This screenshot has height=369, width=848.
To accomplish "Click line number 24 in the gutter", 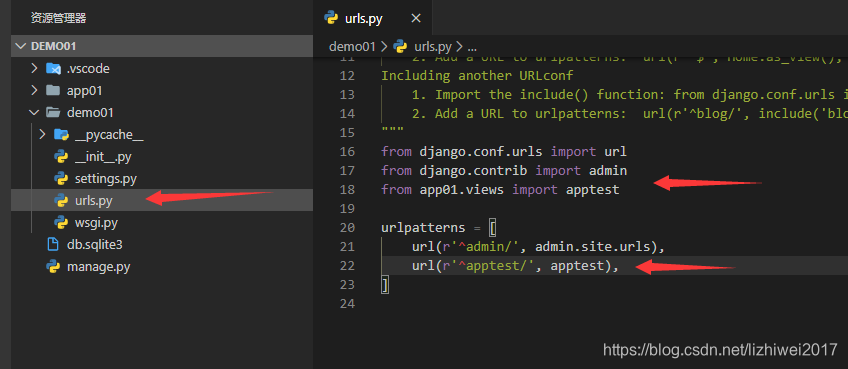I will (347, 304).
